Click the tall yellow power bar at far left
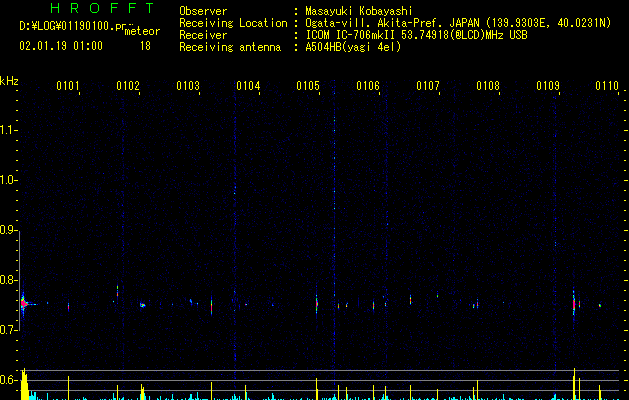This screenshot has width=629, height=400. [24, 384]
